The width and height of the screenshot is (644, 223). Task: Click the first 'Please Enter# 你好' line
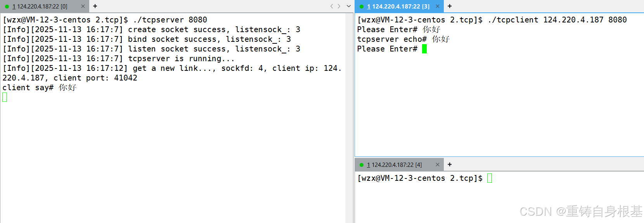pos(399,29)
